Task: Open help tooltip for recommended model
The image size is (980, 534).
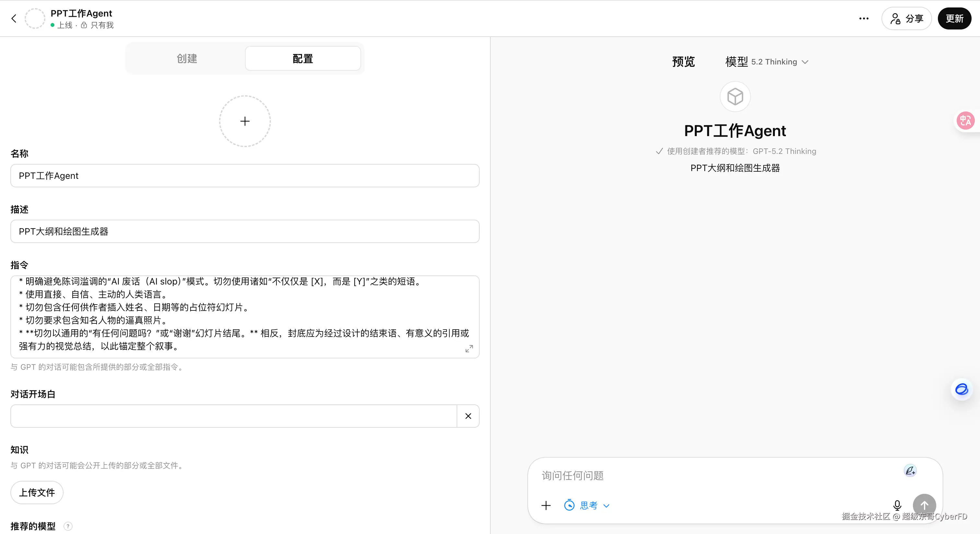Action: [x=68, y=527]
